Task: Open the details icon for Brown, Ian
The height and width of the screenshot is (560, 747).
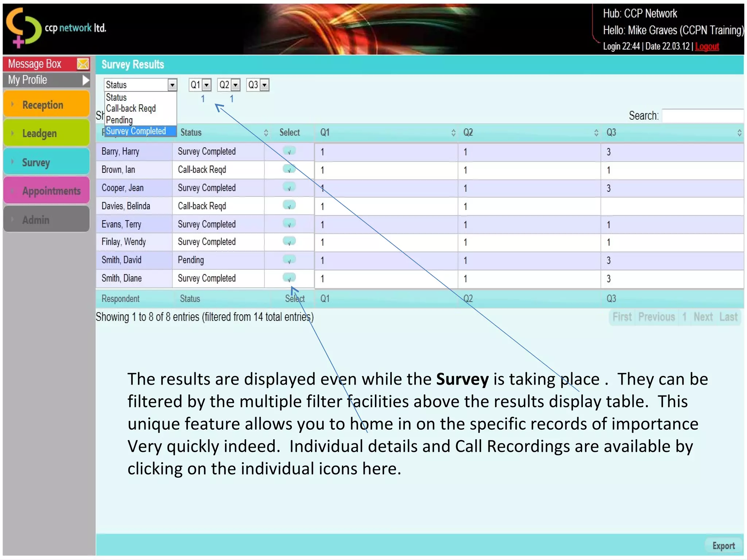Action: (289, 169)
